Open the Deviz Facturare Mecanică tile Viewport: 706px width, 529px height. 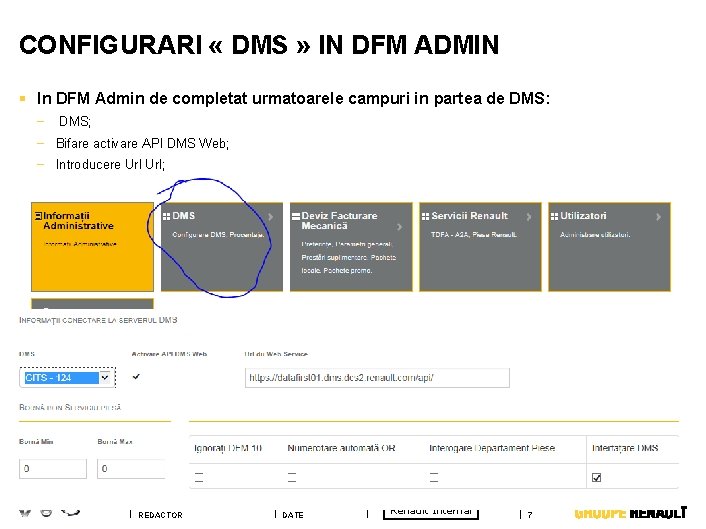coord(351,247)
